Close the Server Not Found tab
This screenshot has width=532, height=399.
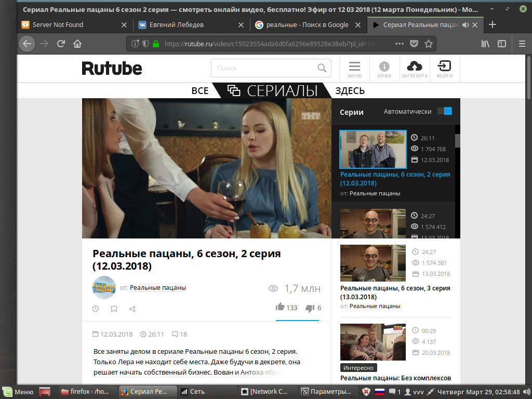click(124, 25)
